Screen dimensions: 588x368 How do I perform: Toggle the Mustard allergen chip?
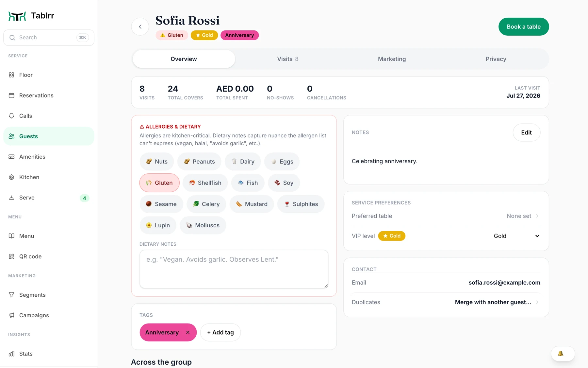tap(252, 204)
